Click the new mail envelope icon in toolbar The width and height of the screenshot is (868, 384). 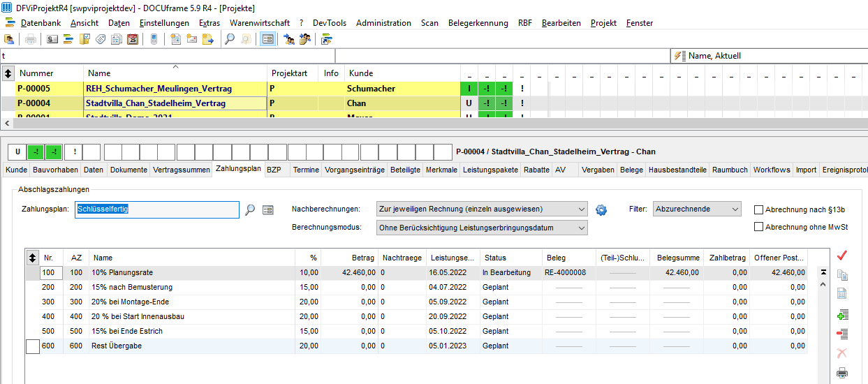click(x=192, y=39)
